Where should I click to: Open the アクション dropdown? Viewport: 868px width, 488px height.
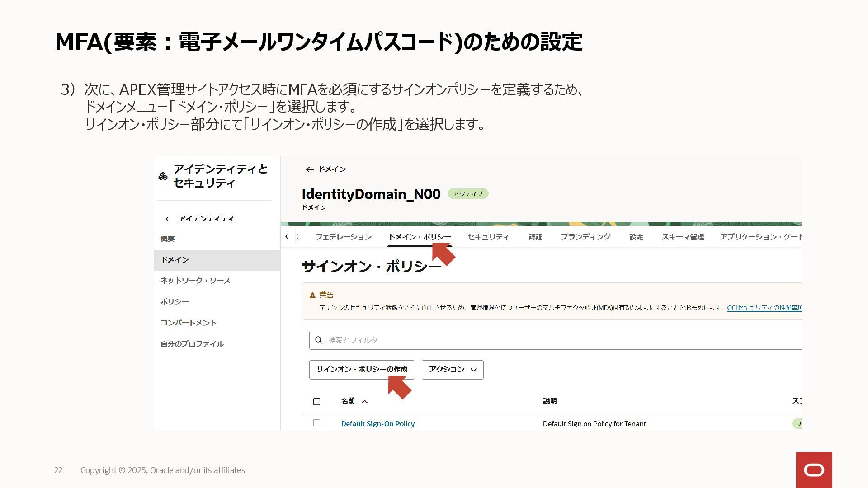point(453,370)
